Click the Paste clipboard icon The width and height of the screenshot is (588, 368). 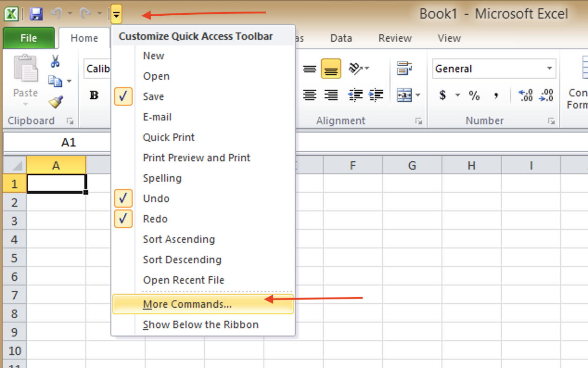(x=26, y=69)
